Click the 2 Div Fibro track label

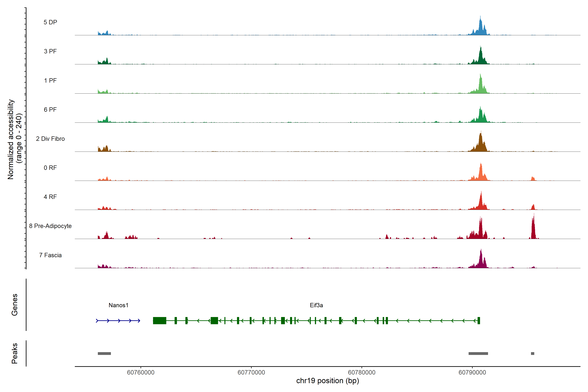pyautogui.click(x=50, y=139)
